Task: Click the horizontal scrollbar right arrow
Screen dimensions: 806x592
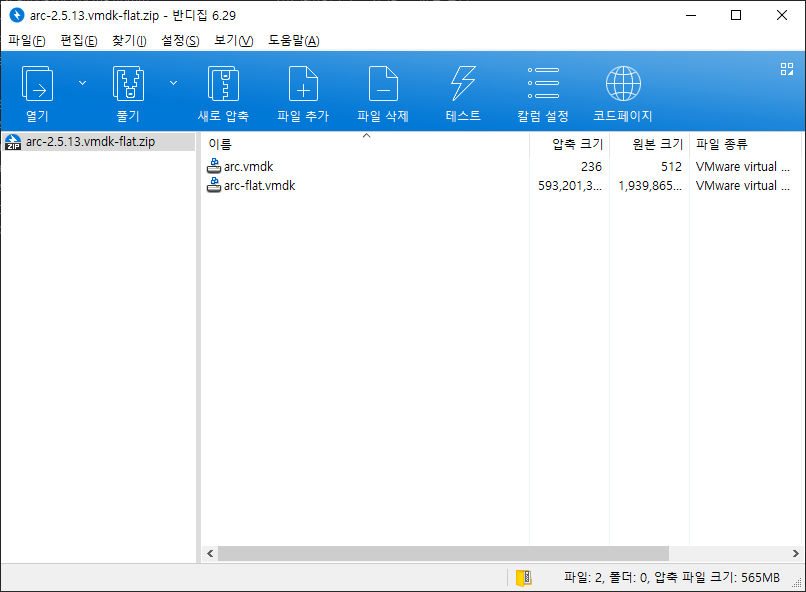Action: click(x=796, y=553)
